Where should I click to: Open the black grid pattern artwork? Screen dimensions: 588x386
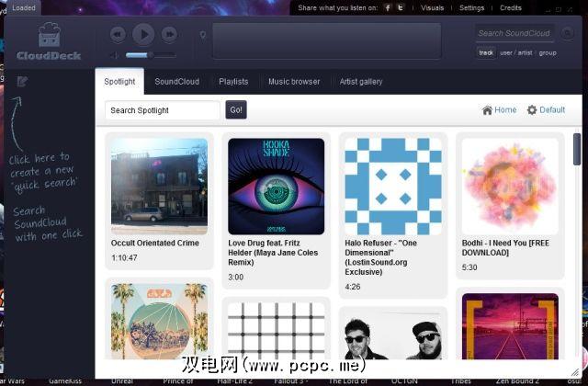click(x=276, y=331)
